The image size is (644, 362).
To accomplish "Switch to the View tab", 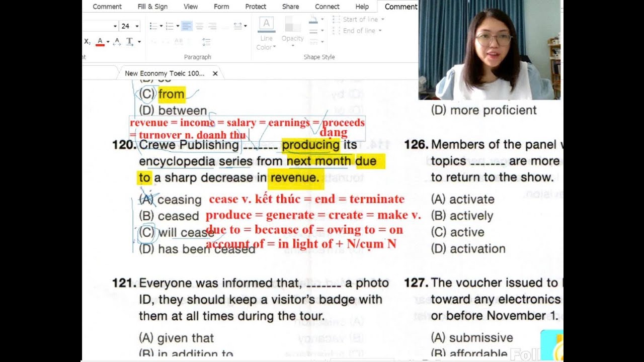I will (x=191, y=7).
